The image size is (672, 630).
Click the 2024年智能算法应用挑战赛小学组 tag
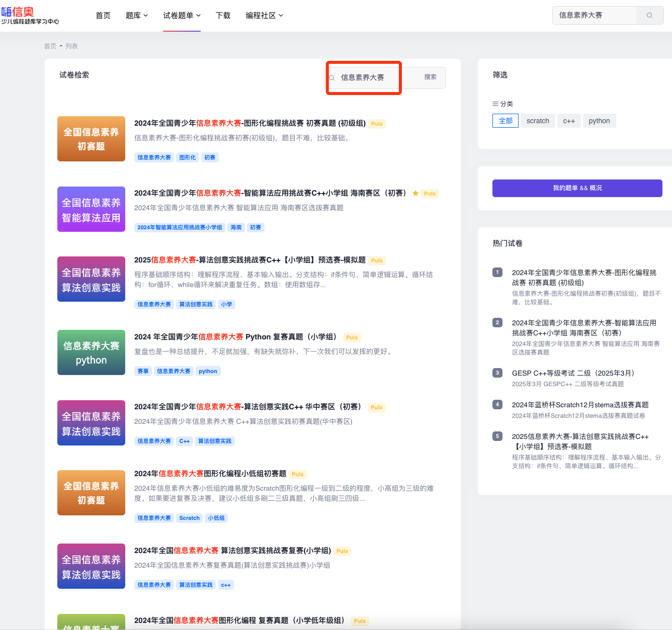point(180,227)
